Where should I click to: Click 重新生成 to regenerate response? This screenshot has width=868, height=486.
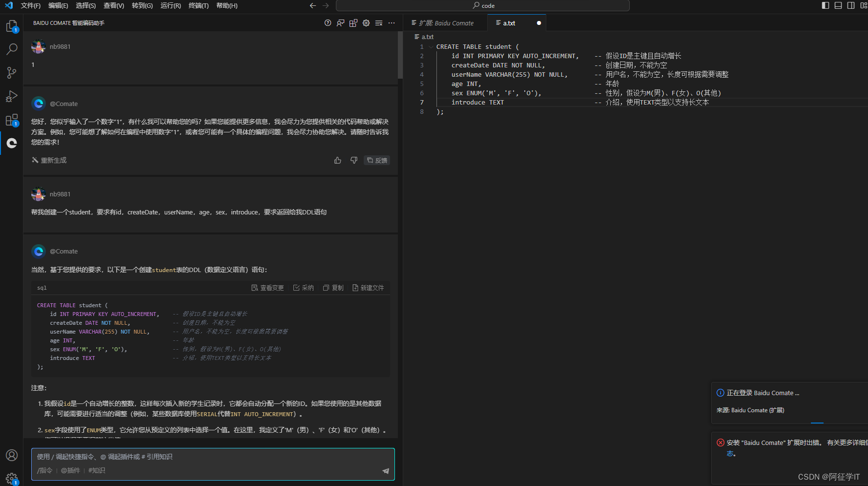click(49, 160)
